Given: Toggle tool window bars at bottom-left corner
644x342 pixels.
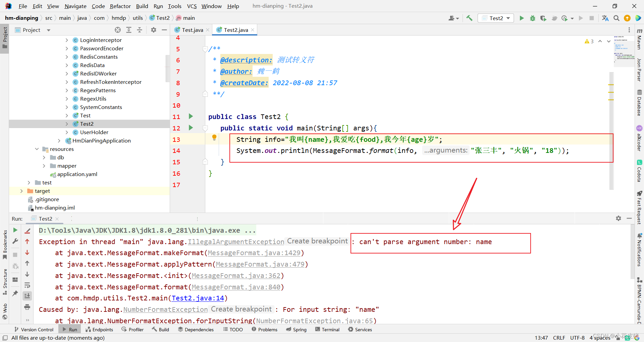Looking at the screenshot, I should (x=5, y=338).
